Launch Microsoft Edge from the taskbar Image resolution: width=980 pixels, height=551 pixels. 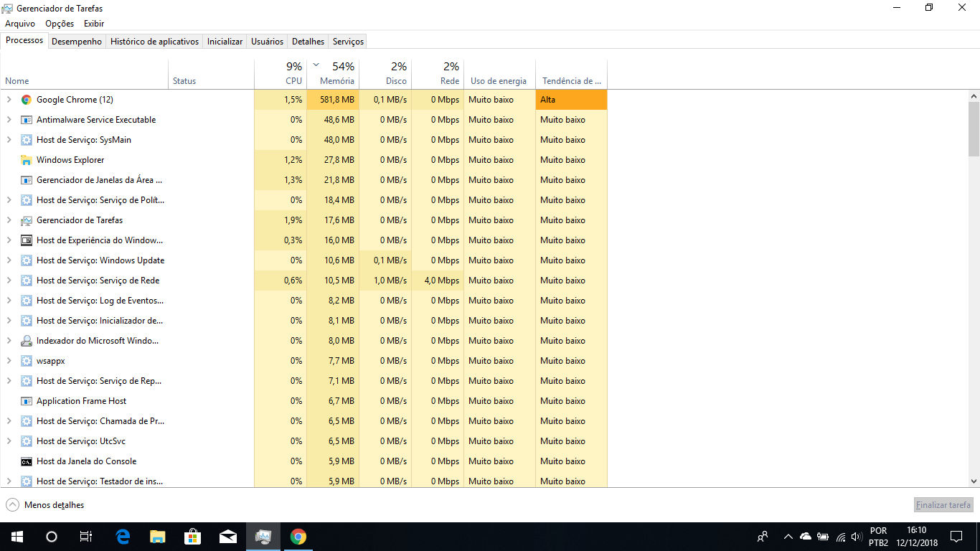[x=123, y=537]
